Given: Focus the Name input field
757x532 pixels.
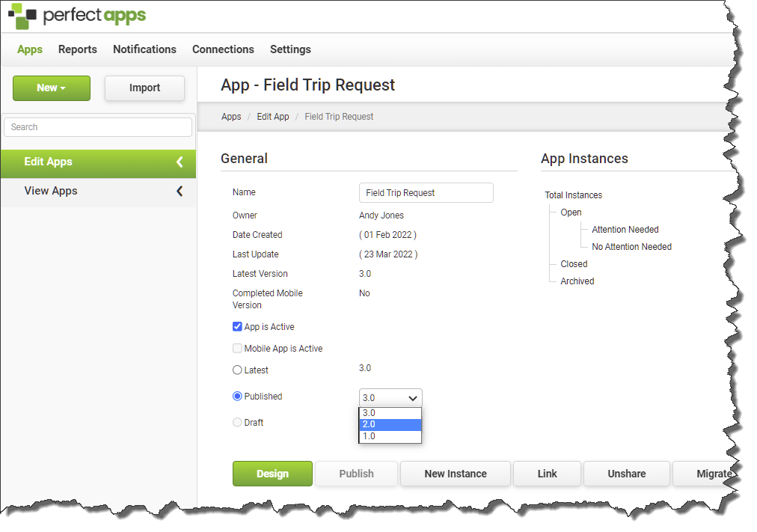Looking at the screenshot, I should (426, 193).
